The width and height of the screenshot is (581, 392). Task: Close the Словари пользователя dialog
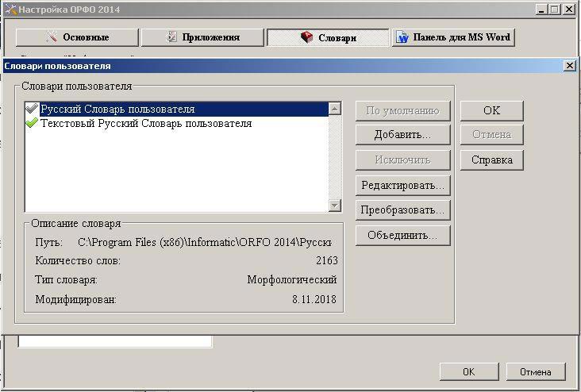570,66
